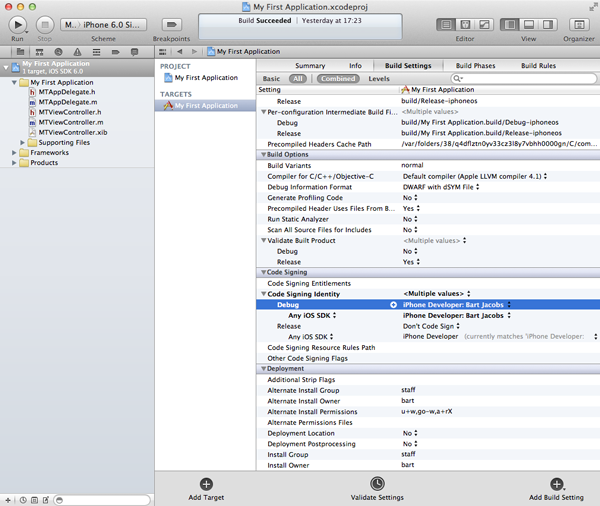This screenshot has width=600, height=506.
Task: Change Run Static Analyzer value
Action: (x=410, y=219)
